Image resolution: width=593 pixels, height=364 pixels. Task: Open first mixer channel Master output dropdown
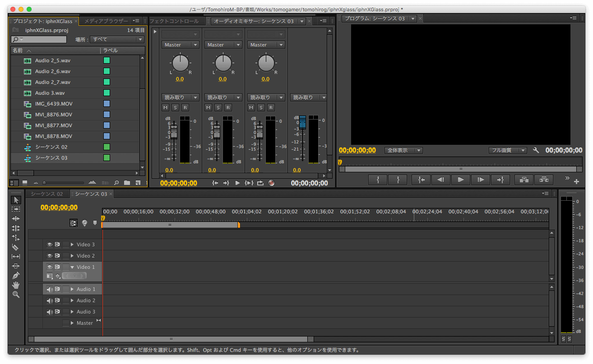(180, 45)
